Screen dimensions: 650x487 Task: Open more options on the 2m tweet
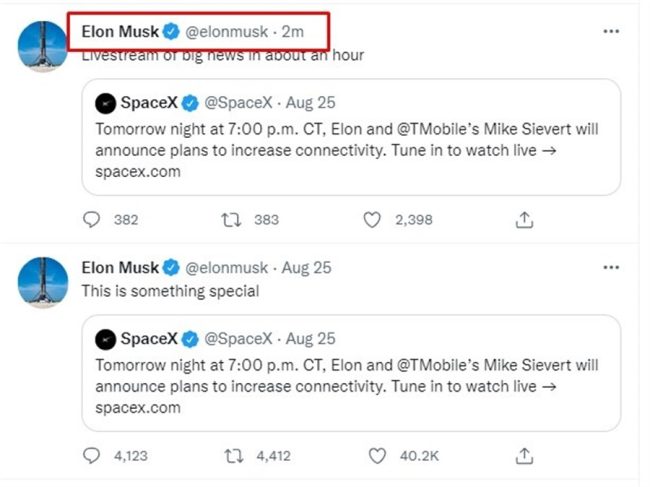(611, 31)
